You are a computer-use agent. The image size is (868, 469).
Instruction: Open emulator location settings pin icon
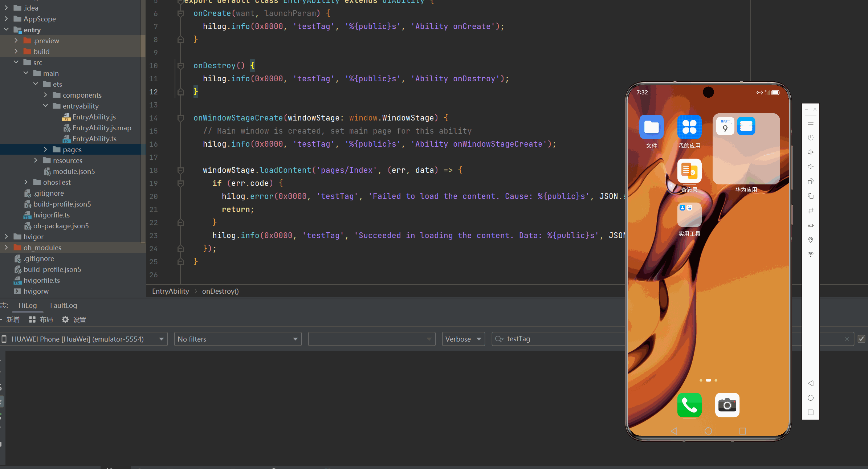click(810, 240)
